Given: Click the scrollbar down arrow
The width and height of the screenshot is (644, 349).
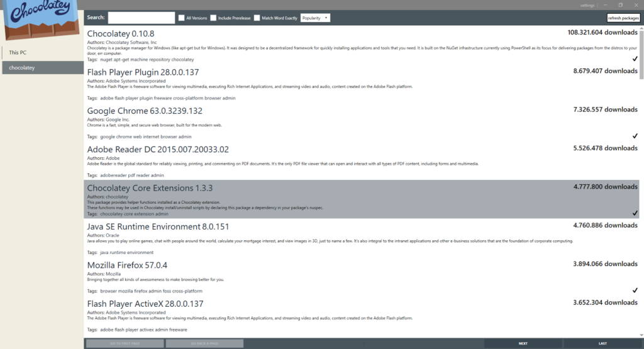Looking at the screenshot, I should click(641, 335).
